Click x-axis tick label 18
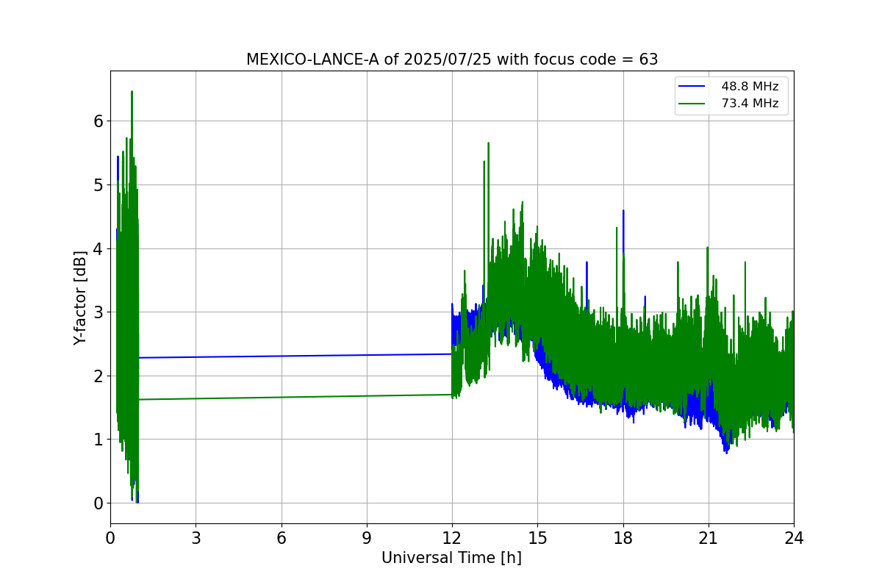Image resolution: width=882 pixels, height=588 pixels. pos(623,538)
